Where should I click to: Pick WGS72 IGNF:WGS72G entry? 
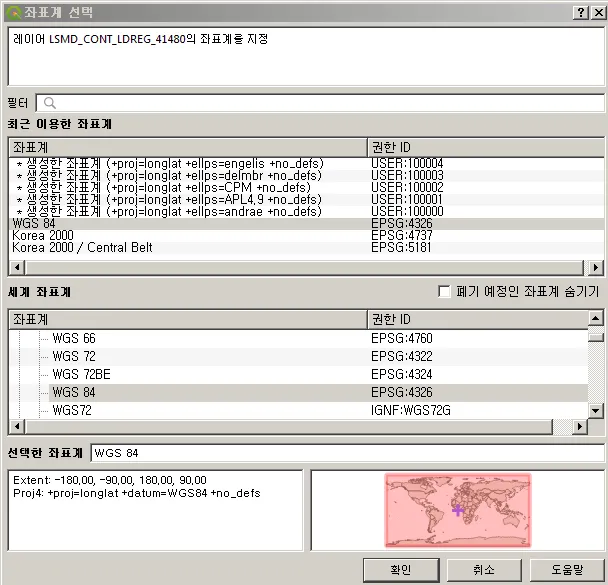[x=74, y=410]
